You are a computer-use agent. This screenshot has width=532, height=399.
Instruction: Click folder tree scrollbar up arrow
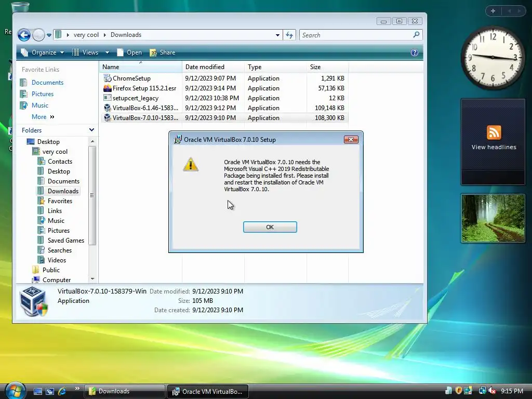(x=92, y=141)
